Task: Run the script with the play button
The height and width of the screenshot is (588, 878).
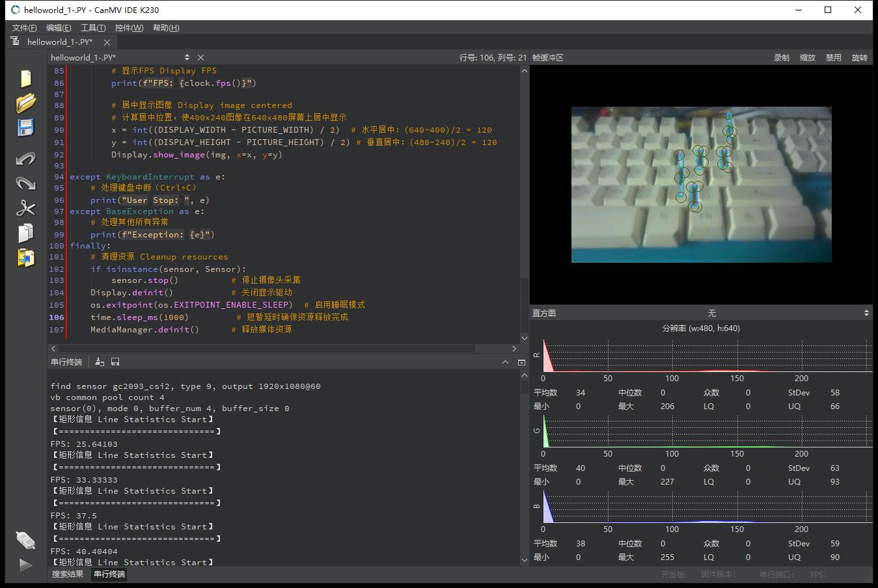Action: click(x=25, y=565)
